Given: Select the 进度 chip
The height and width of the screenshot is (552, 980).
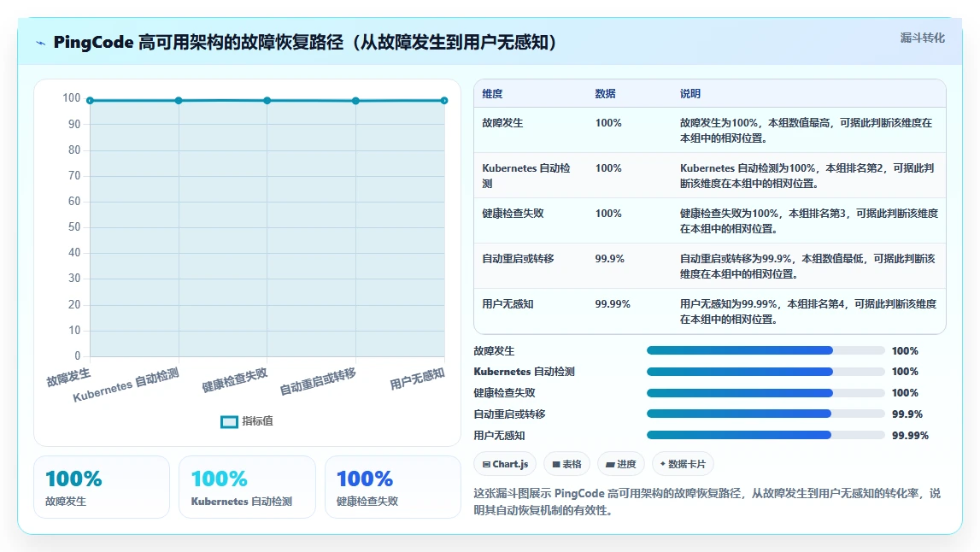Looking at the screenshot, I should coord(620,464).
